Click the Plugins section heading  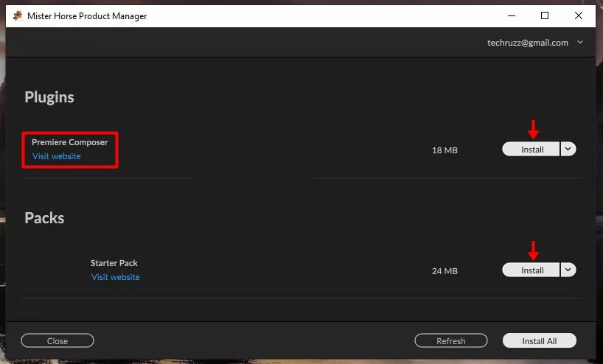click(x=49, y=97)
